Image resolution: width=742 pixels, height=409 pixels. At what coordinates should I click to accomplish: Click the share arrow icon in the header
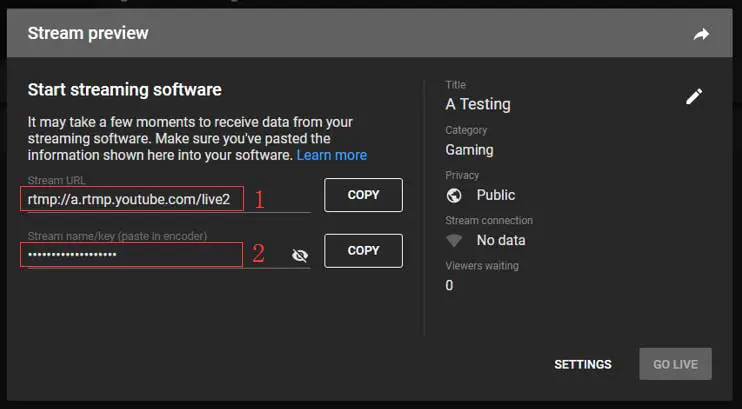coord(701,34)
